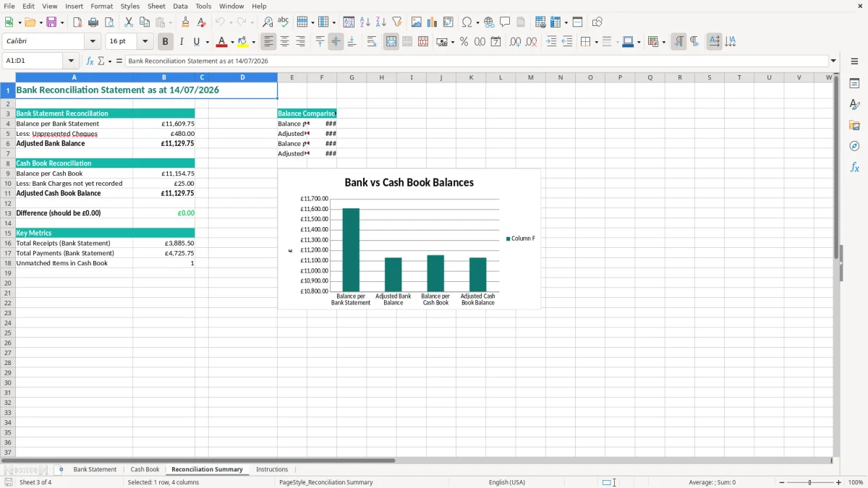Open Find and Replace
Screen dimensions: 868x488
click(x=268, y=22)
